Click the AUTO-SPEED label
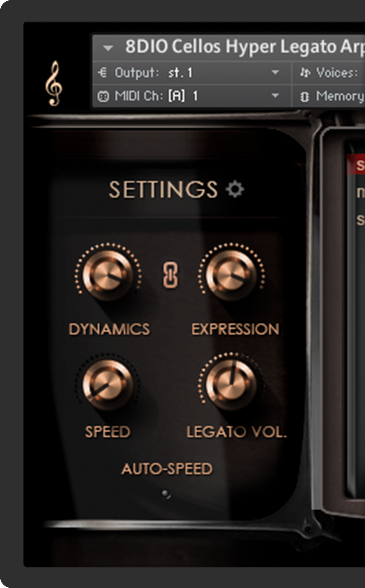 [167, 469]
